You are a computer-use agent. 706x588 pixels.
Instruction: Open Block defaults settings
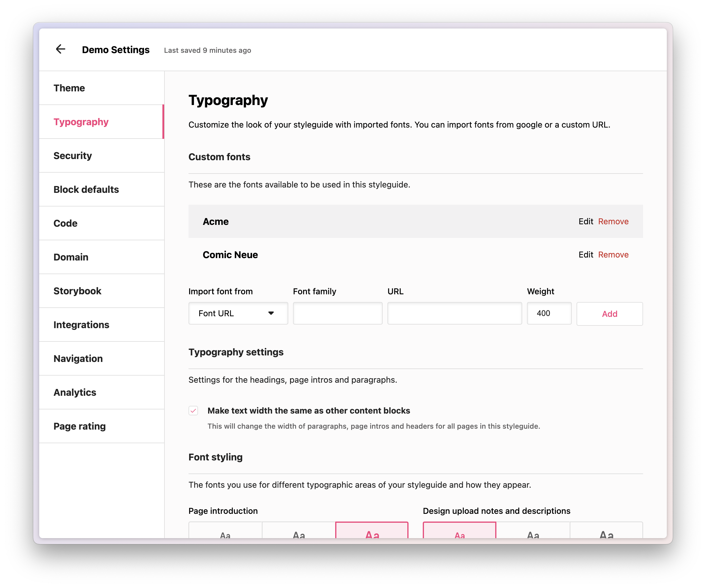pyautogui.click(x=102, y=190)
